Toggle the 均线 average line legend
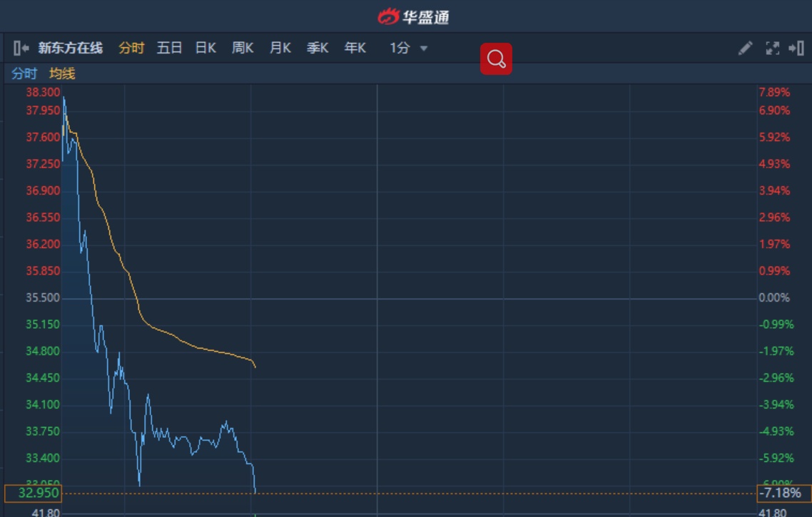The image size is (812, 517). click(62, 73)
